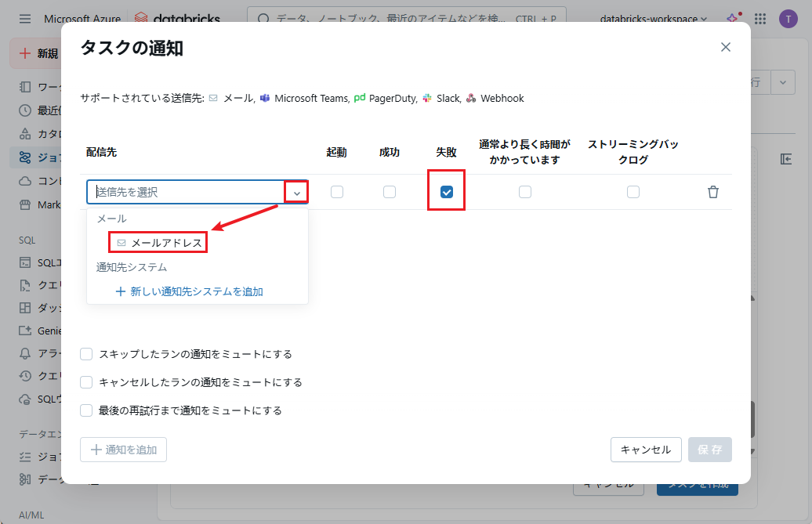This screenshot has height=524, width=812.
Task: Open the Compute cloud sidebar icon
Action: tap(25, 181)
